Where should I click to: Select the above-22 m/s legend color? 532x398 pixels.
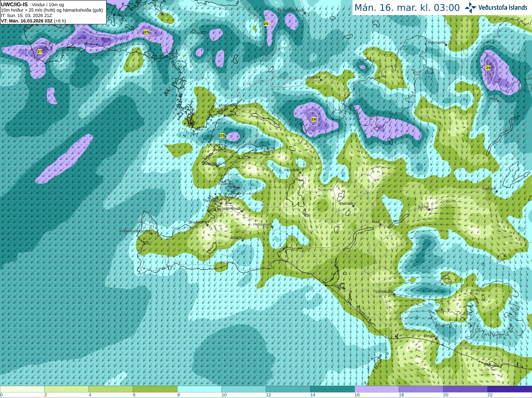point(510,389)
